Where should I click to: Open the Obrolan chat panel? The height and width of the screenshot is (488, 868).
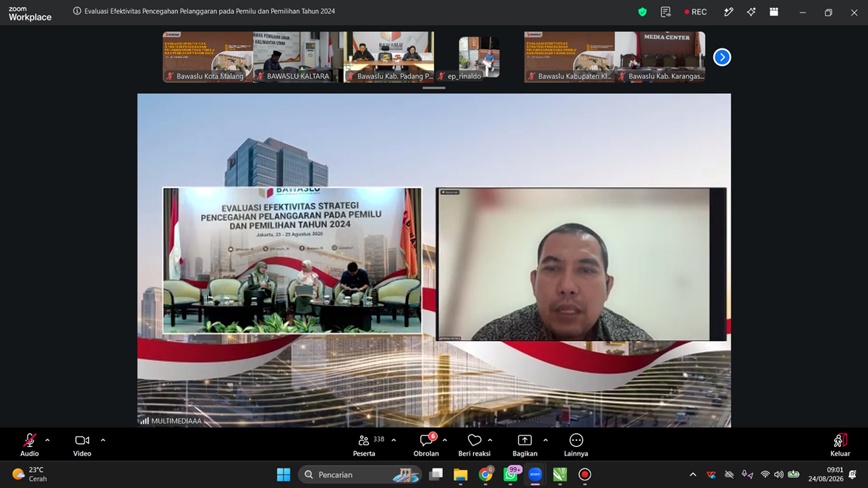point(426,445)
